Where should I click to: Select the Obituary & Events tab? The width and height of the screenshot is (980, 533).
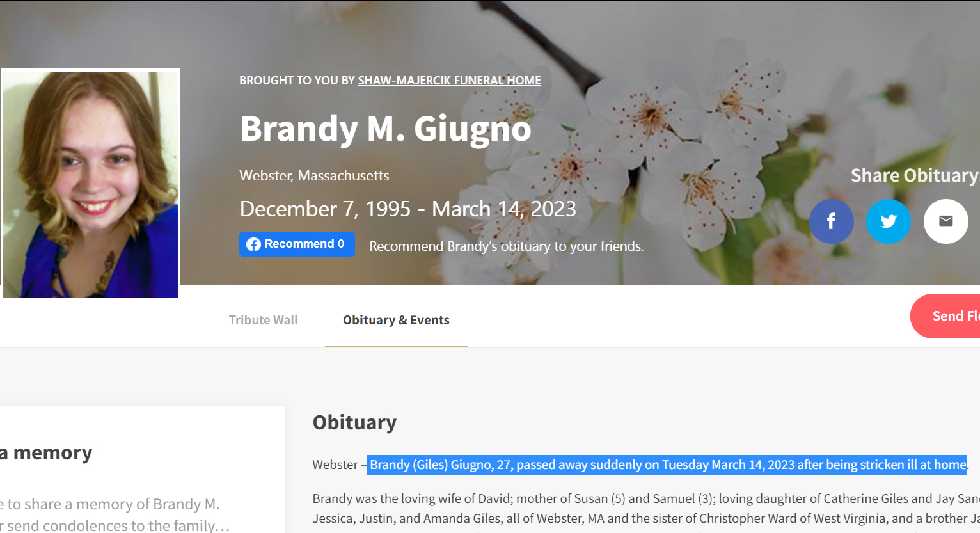click(x=396, y=320)
